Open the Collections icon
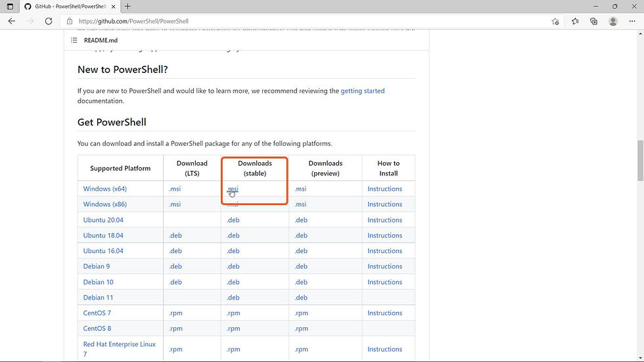This screenshot has width=644, height=362. coord(594,21)
